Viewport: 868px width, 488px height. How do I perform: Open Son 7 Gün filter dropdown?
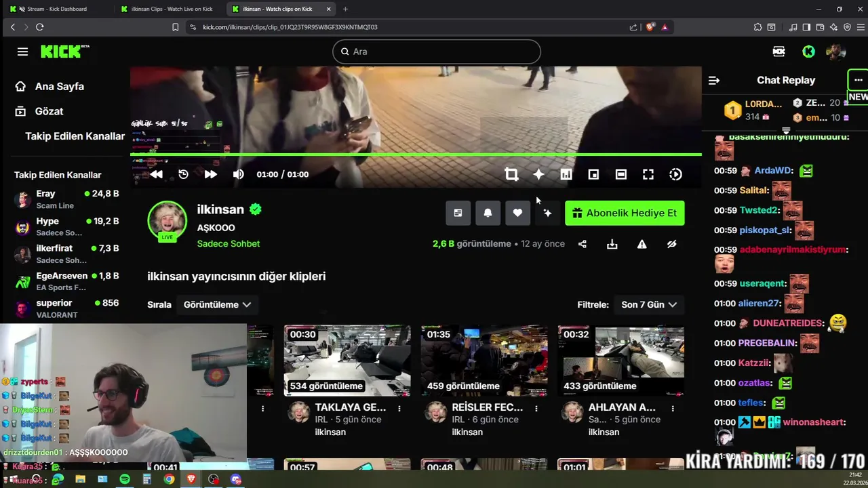(649, 304)
